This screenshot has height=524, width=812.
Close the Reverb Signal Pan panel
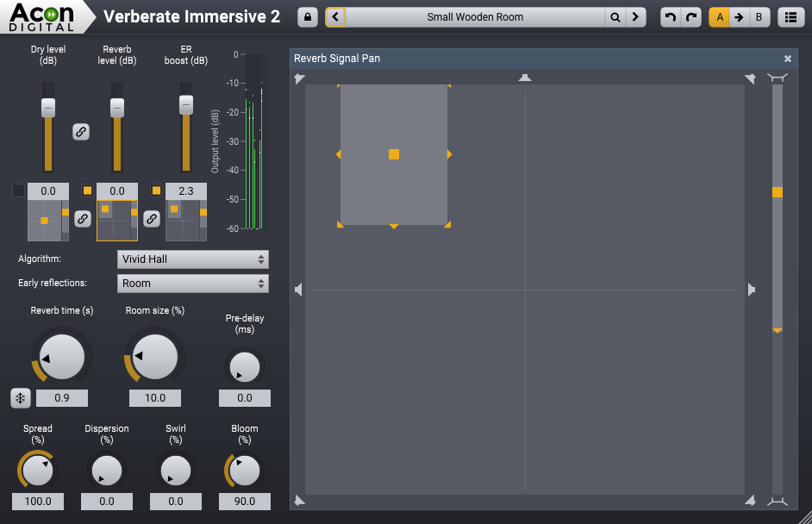coord(787,59)
